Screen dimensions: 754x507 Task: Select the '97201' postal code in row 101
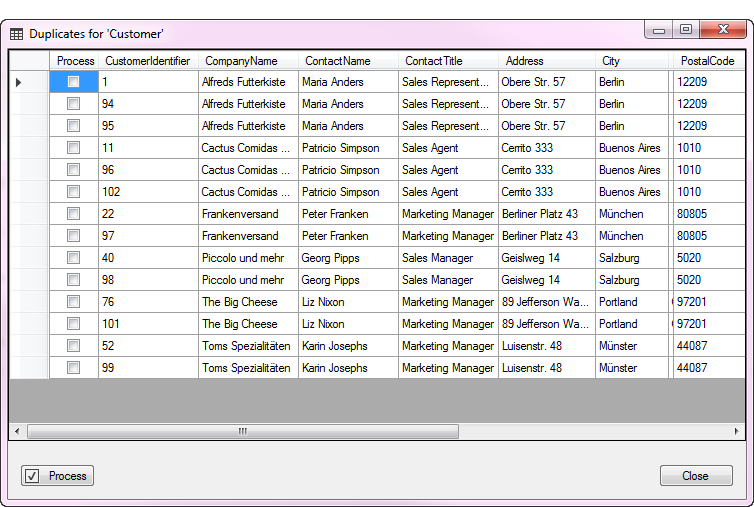[x=709, y=324]
